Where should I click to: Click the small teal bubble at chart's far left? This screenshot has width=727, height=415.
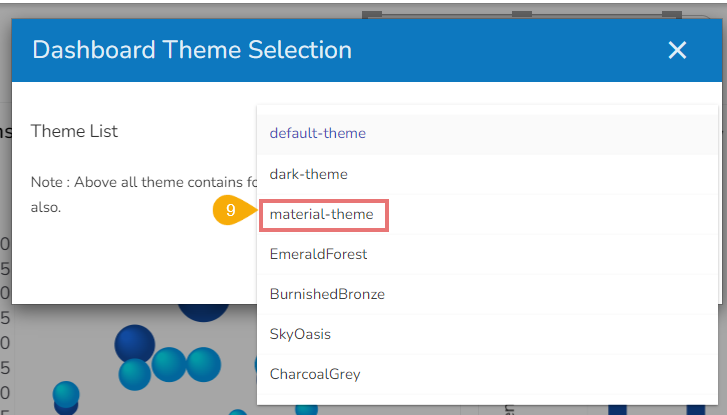[66, 393]
